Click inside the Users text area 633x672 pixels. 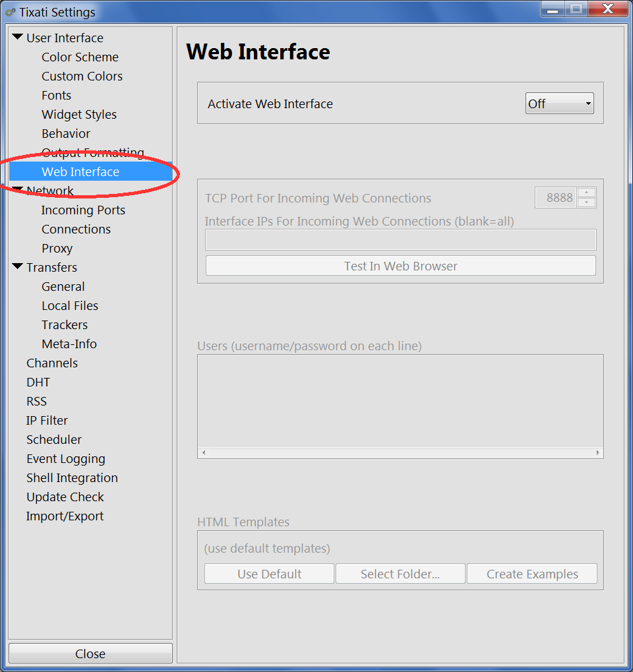click(x=400, y=401)
